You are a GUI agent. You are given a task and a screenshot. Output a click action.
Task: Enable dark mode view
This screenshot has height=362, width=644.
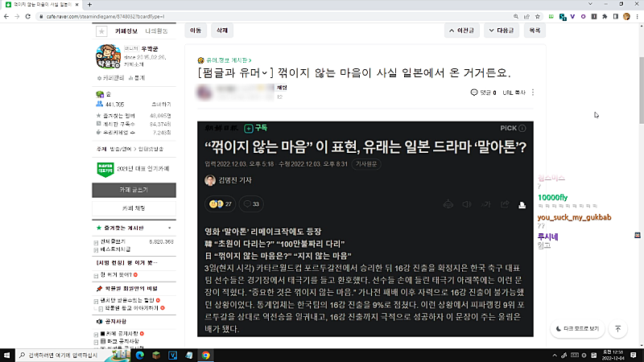577,329
